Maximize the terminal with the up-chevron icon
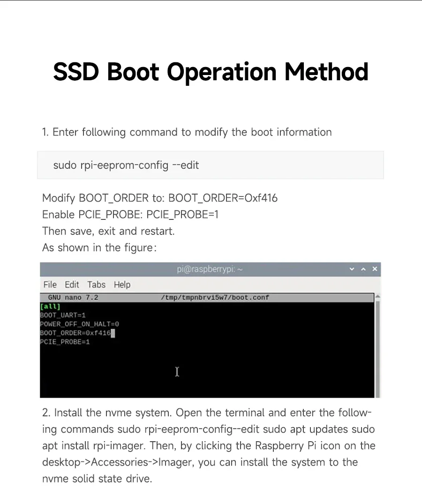 tap(363, 269)
